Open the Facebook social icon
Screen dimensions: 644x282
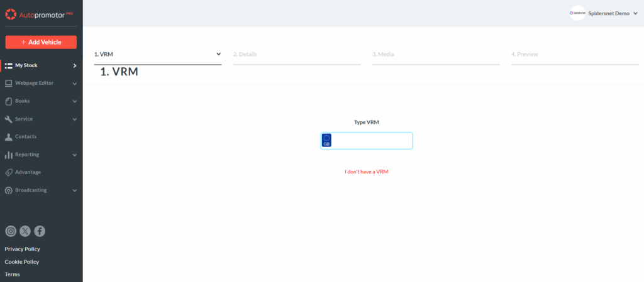(40, 231)
